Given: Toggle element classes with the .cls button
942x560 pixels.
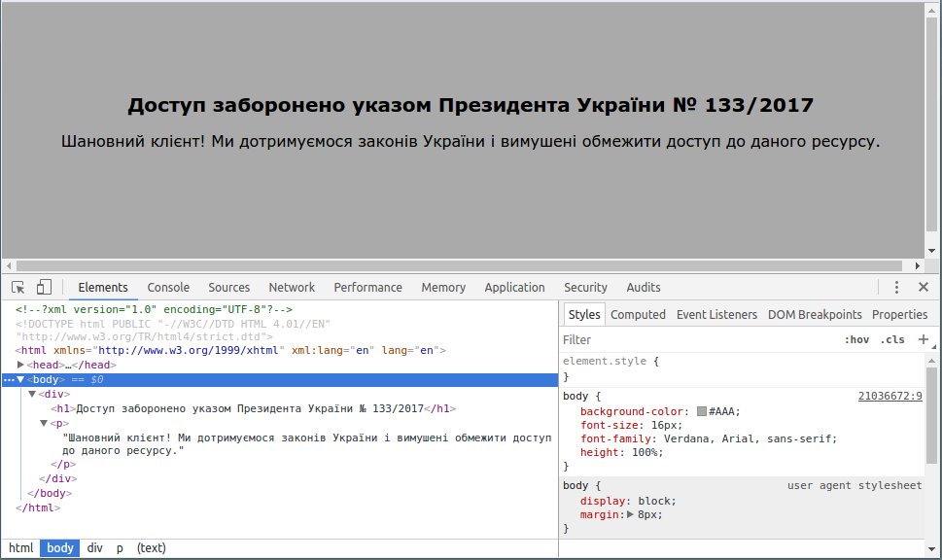Looking at the screenshot, I should coord(892,338).
